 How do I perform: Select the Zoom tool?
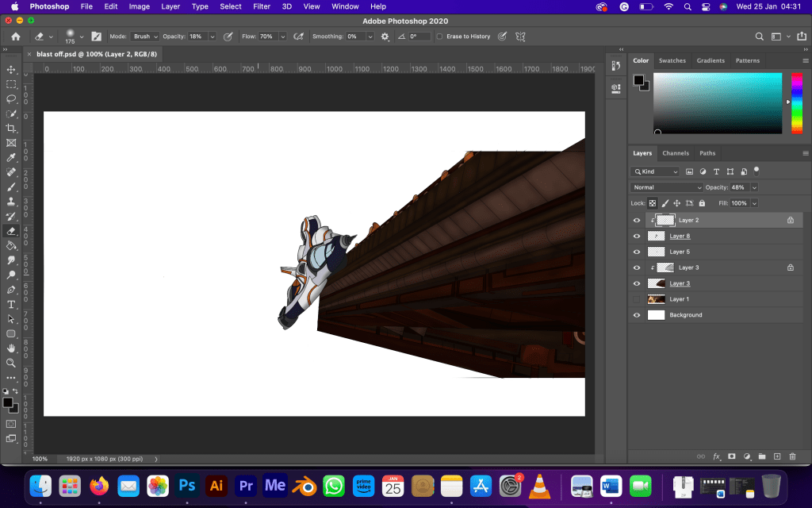[x=11, y=363]
